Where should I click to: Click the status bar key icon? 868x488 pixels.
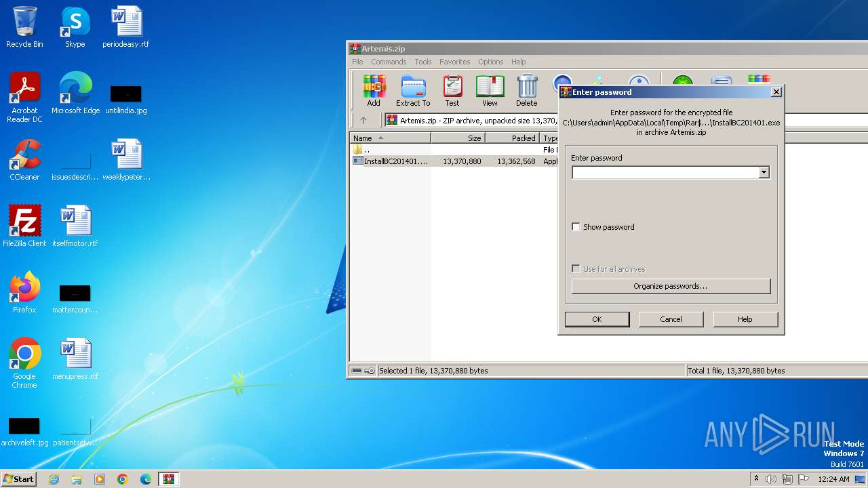370,371
